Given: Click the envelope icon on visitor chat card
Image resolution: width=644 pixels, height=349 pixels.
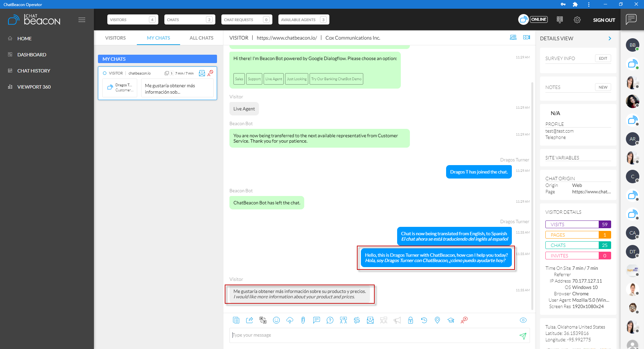Looking at the screenshot, I should [x=202, y=73].
